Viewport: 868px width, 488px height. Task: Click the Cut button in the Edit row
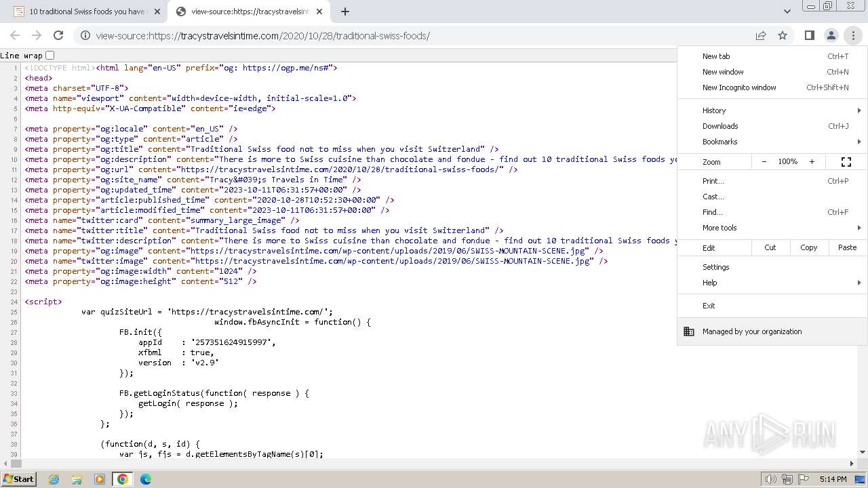770,247
